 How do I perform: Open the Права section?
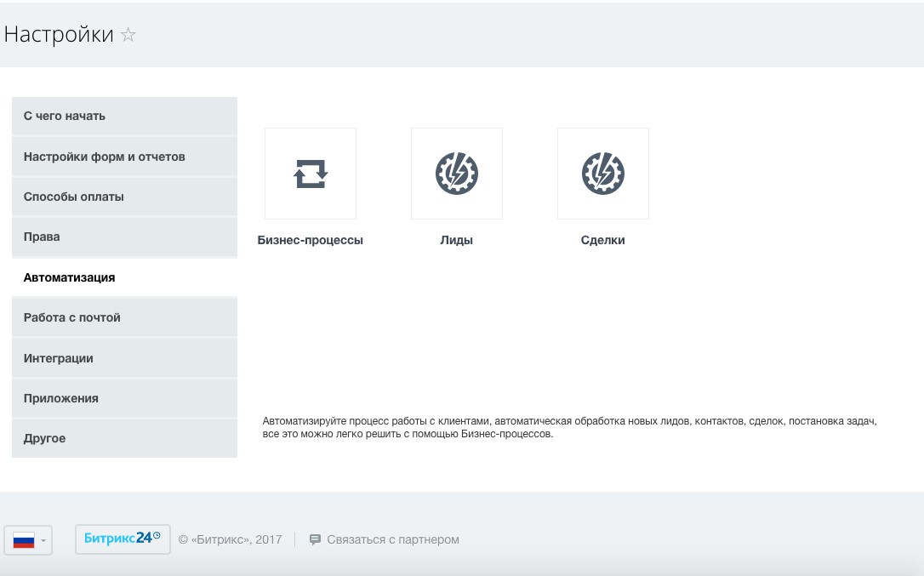click(x=124, y=237)
